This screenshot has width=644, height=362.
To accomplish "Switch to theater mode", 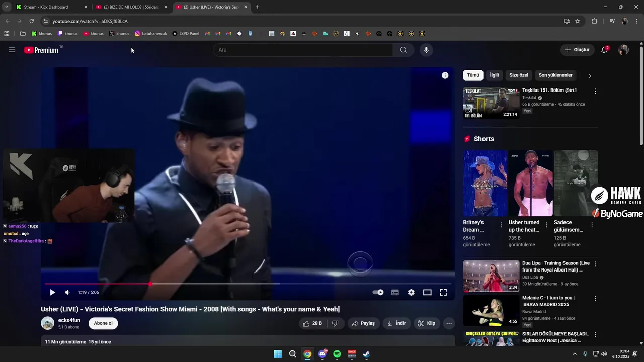I will pos(427,292).
